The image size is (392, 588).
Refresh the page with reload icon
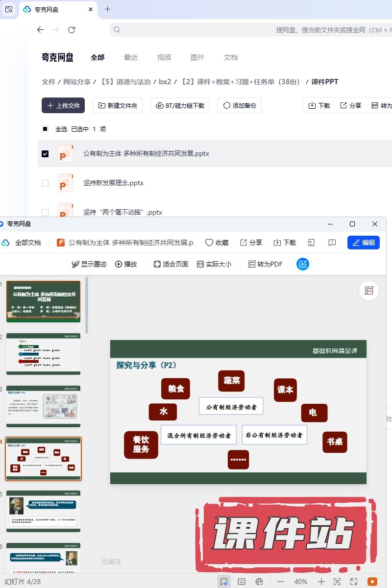click(72, 30)
